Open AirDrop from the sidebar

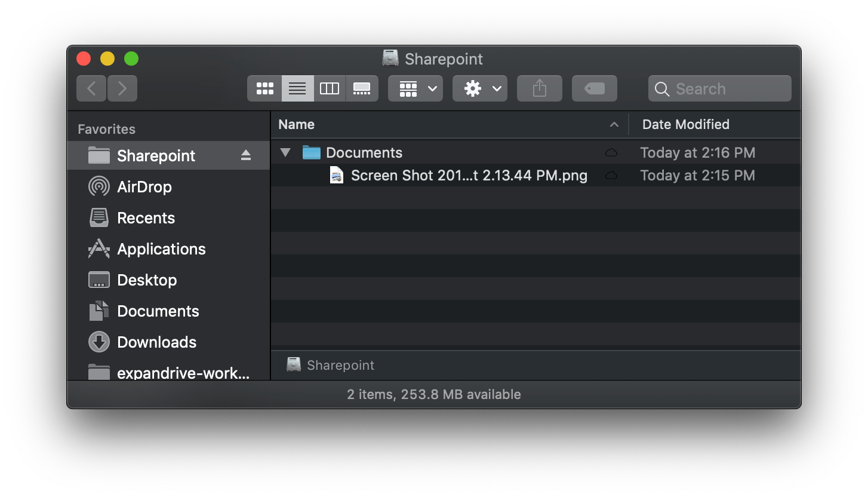coord(168,186)
